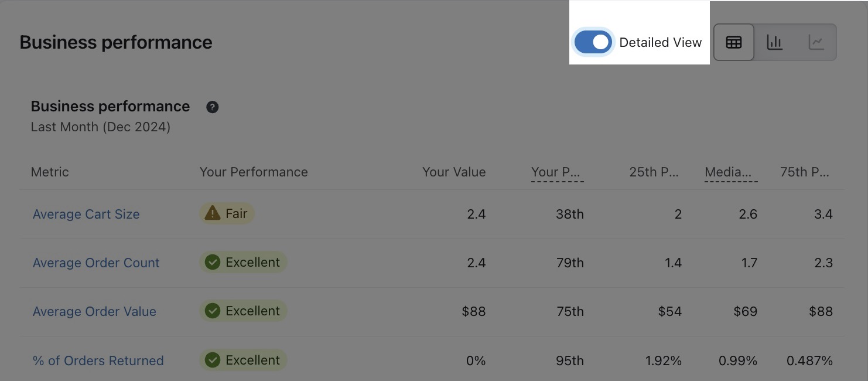Click Excellent badge for Orders Returned
This screenshot has width=868, height=381.
(243, 360)
